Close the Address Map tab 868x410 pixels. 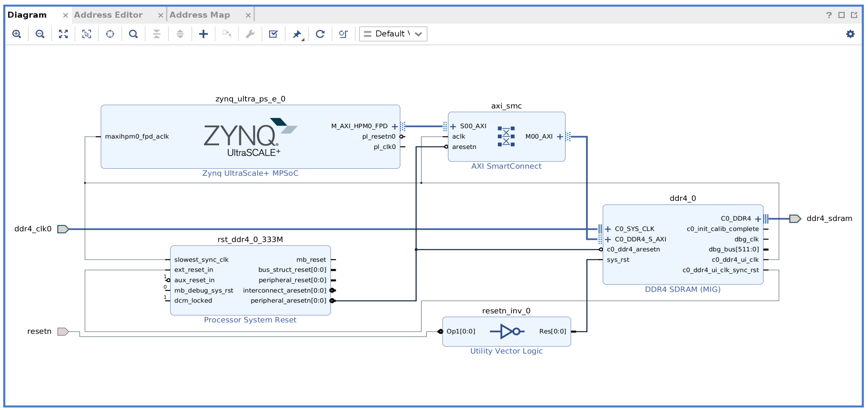click(x=248, y=15)
